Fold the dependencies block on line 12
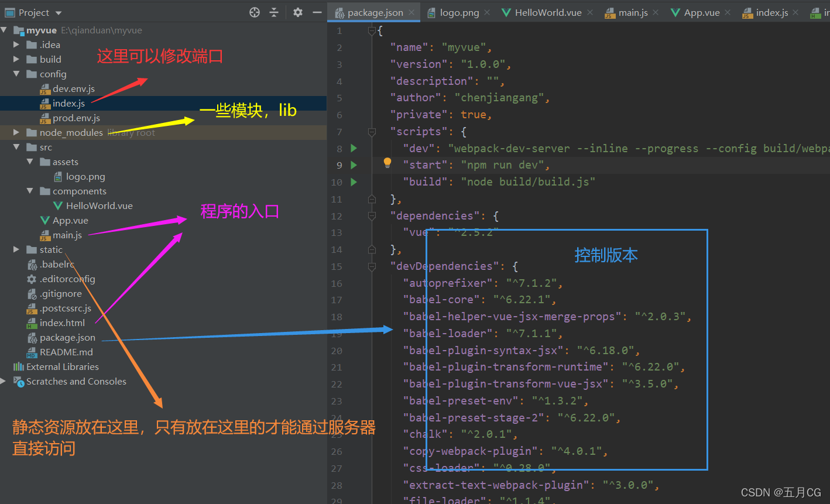 pos(371,216)
